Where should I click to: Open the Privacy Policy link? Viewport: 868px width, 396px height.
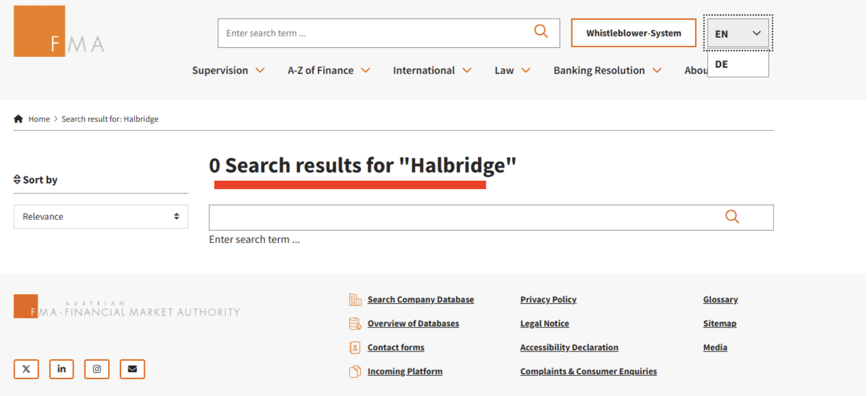(548, 299)
